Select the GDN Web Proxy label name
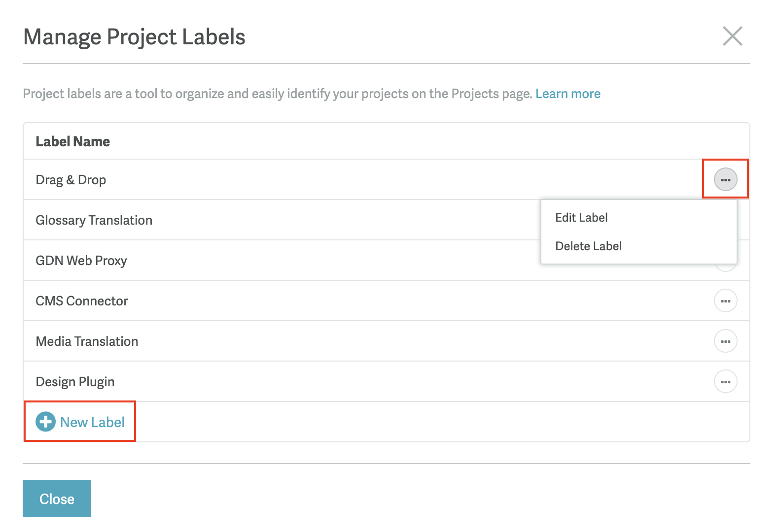The width and height of the screenshot is (779, 532). [81, 261]
